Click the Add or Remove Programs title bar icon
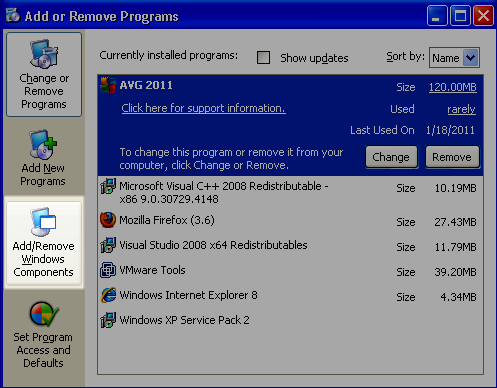497x388 pixels. (x=13, y=15)
